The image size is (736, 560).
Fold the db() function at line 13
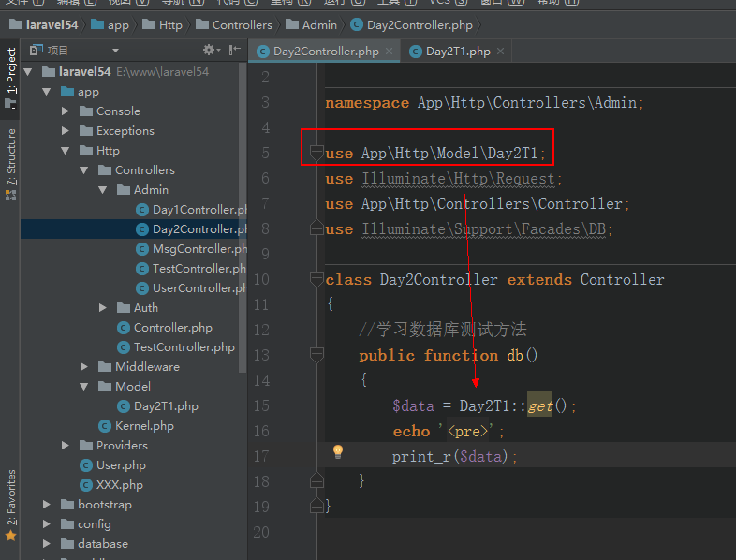pos(316,355)
